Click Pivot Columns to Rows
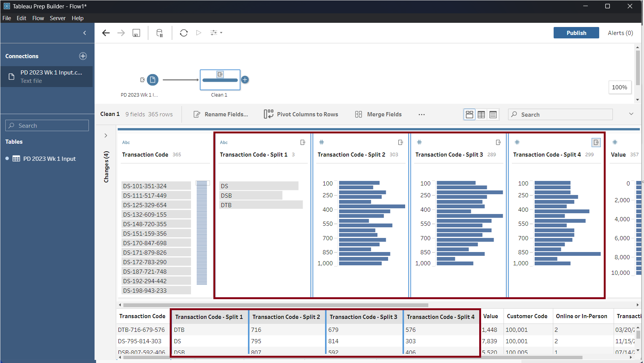 click(x=301, y=114)
